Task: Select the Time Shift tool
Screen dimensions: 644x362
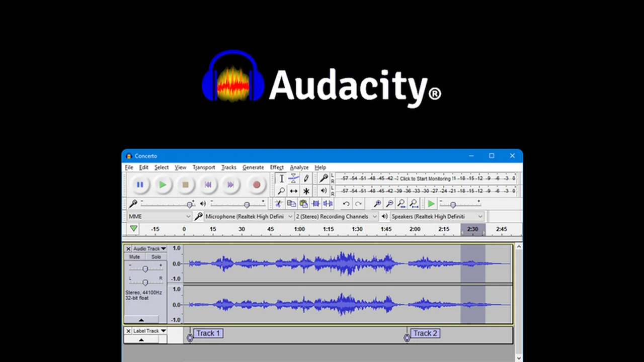Action: (293, 191)
